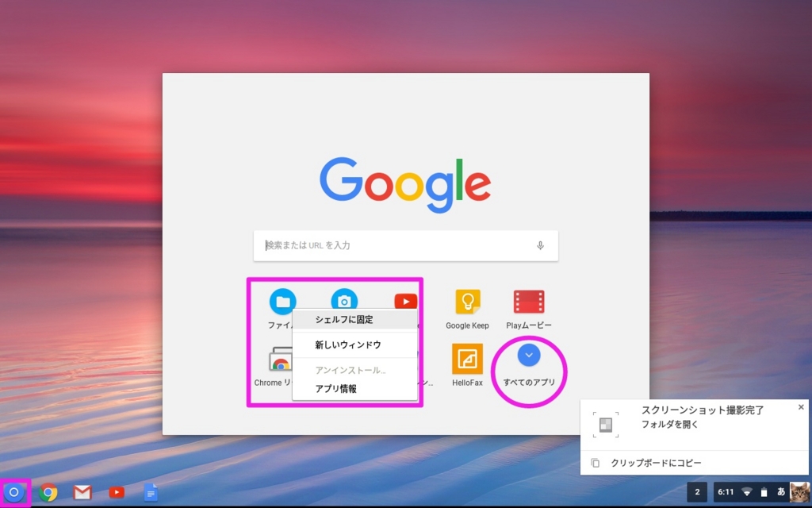Click フォルダを開く in the screenshot notification
The image size is (812, 508).
[x=669, y=424]
